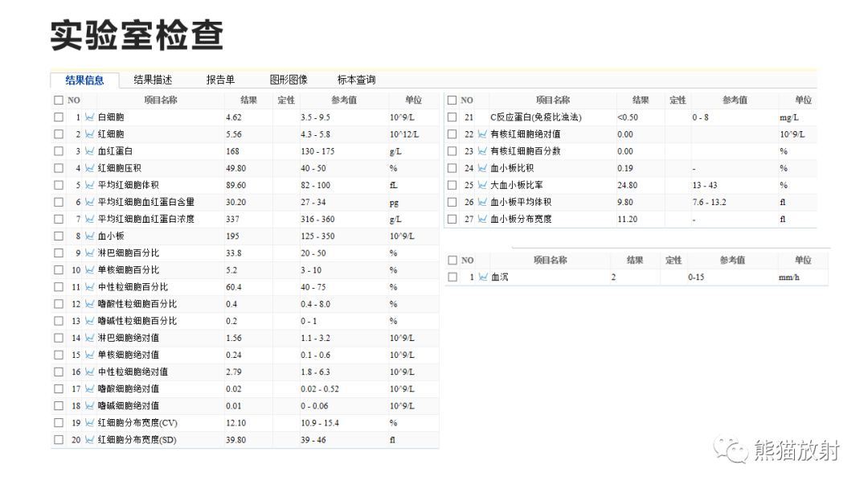
Task: Open trend icon for 血沉
Action: [483, 277]
